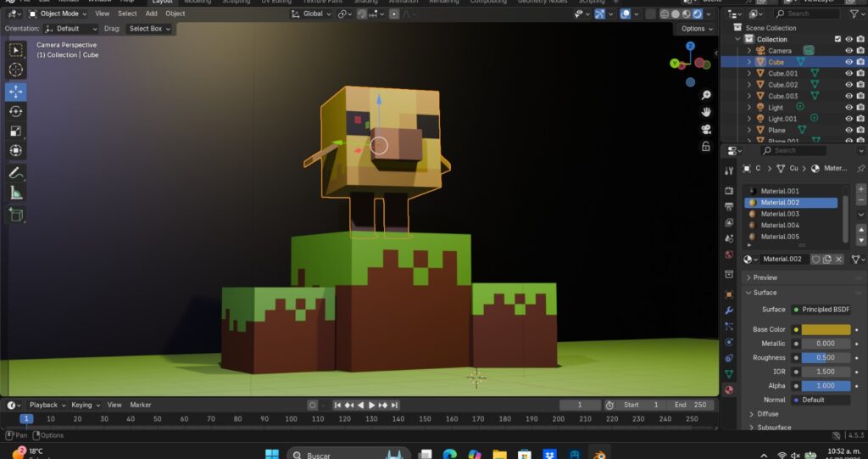Activate the Cursor tool
The width and height of the screenshot is (868, 459).
click(x=16, y=70)
